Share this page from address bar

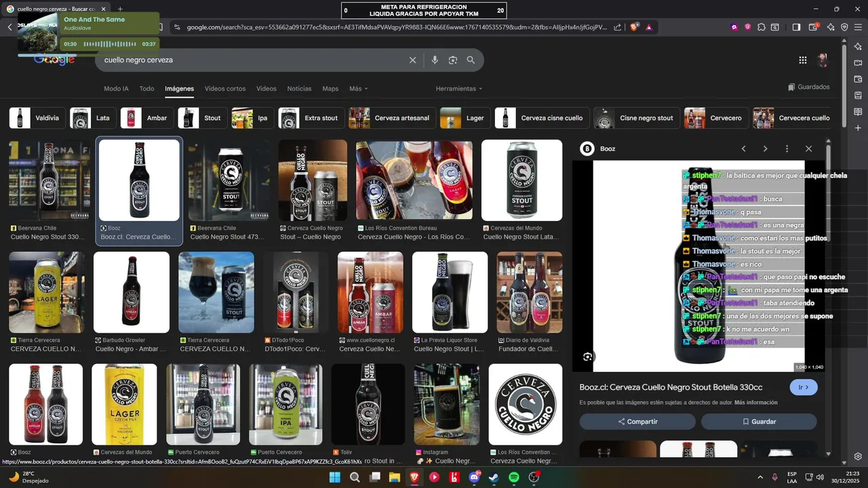pos(618,27)
